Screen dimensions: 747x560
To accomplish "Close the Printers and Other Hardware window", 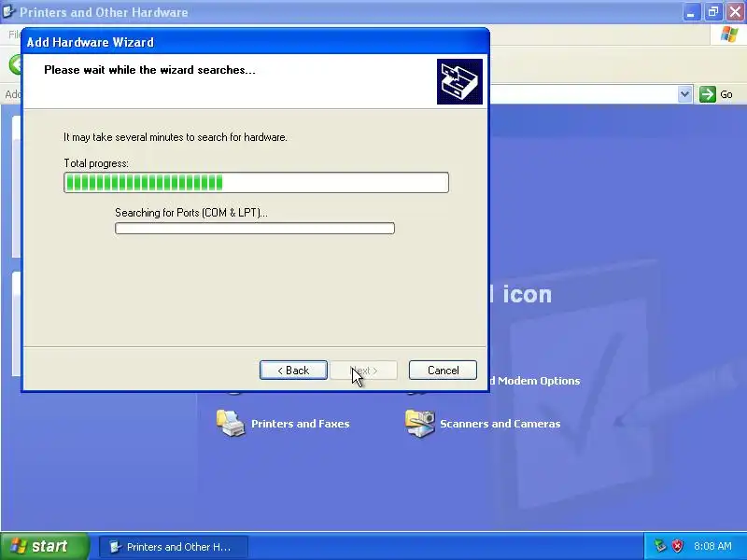I will (x=736, y=12).
